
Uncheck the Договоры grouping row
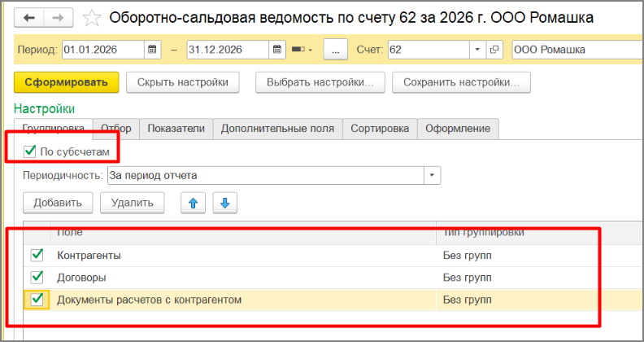37,277
